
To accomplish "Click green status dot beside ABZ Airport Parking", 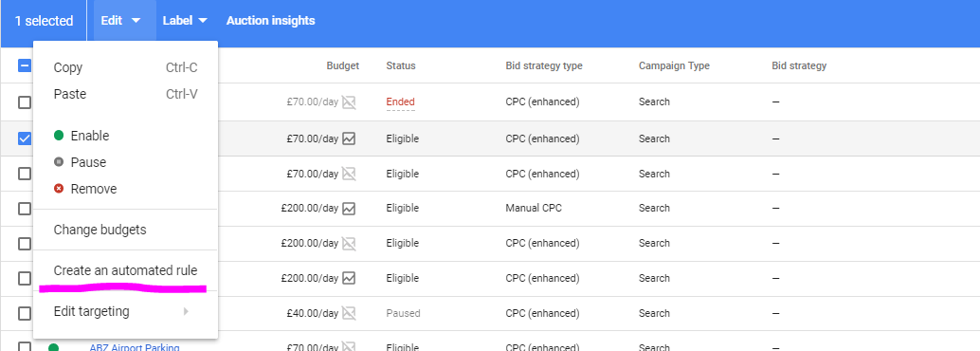I will tap(54, 347).
